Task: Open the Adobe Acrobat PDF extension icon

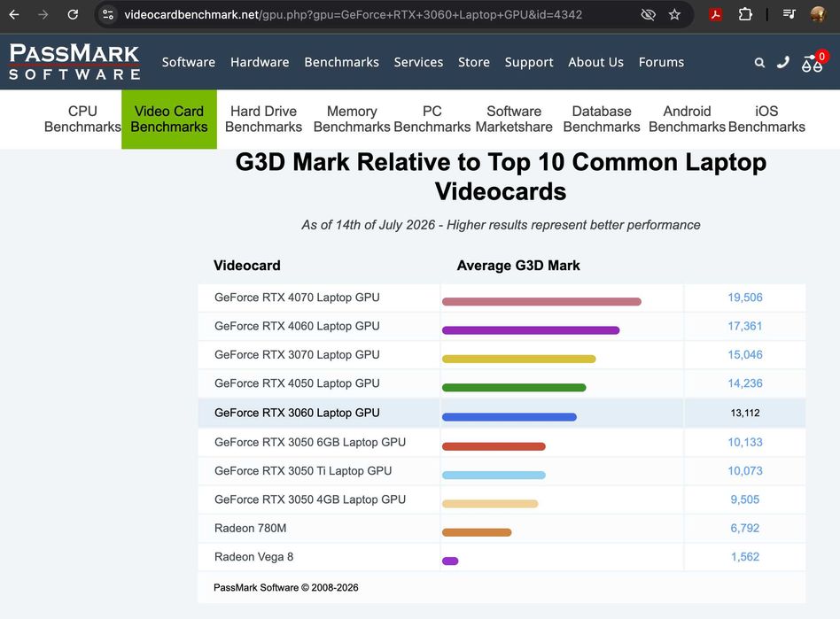Action: point(715,14)
